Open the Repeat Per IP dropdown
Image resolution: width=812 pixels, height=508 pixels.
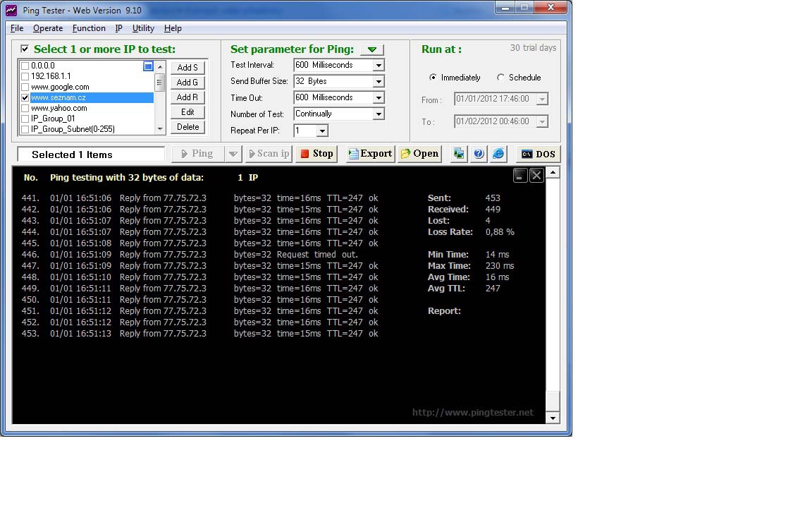pos(322,131)
